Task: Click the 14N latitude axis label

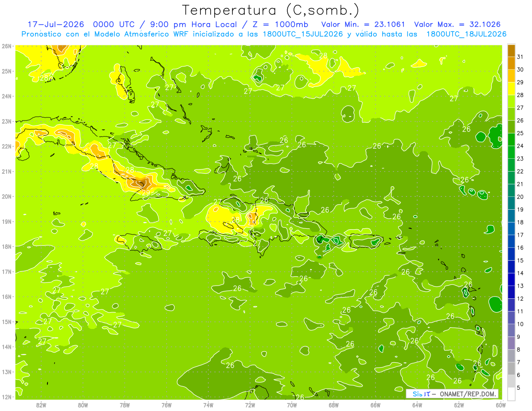Action: (6, 347)
